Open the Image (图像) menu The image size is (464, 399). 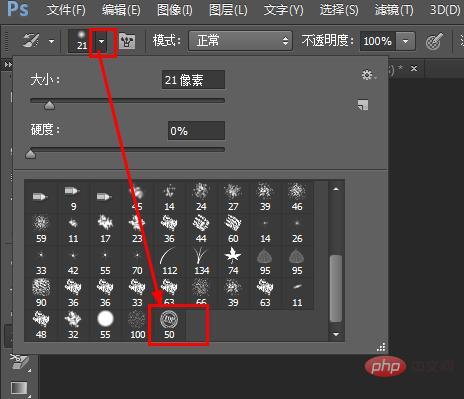point(175,10)
